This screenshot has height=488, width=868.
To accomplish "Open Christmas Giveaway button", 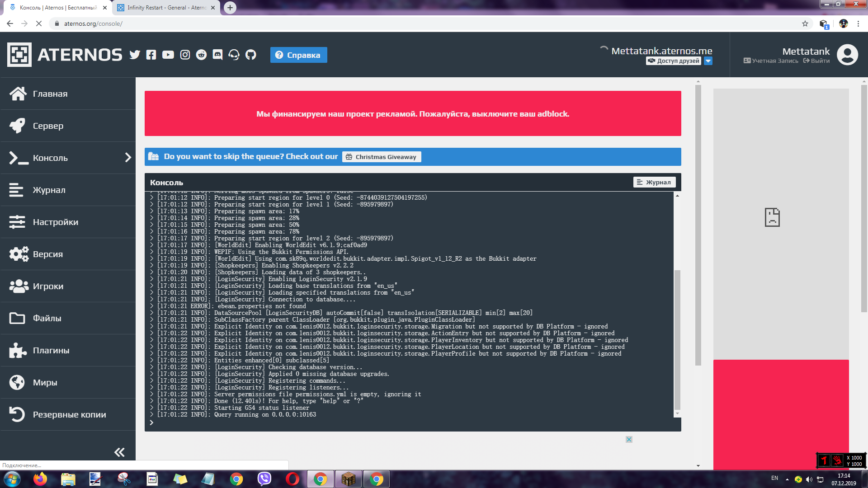I will click(382, 157).
